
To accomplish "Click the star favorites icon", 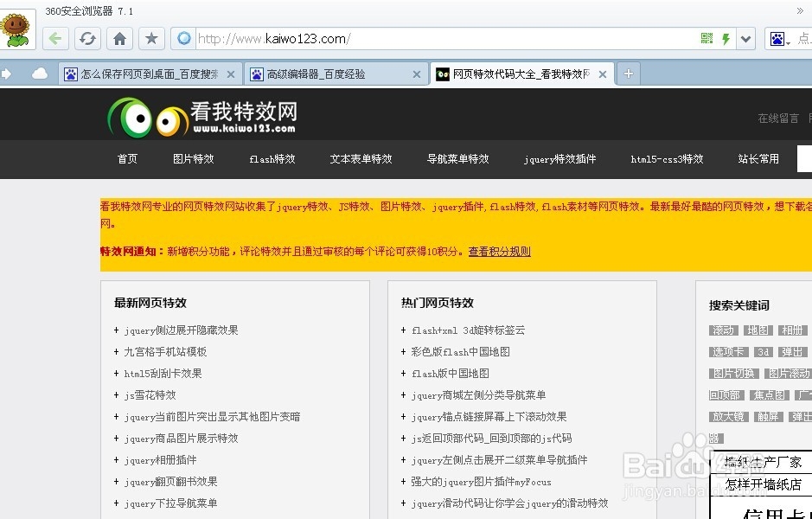I will pyautogui.click(x=150, y=38).
